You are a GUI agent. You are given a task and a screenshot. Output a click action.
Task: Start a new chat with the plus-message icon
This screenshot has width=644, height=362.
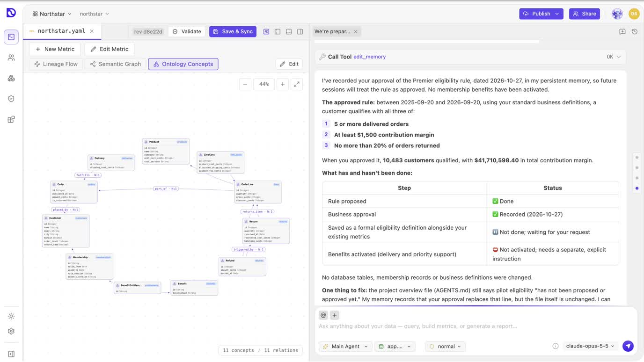(622, 31)
